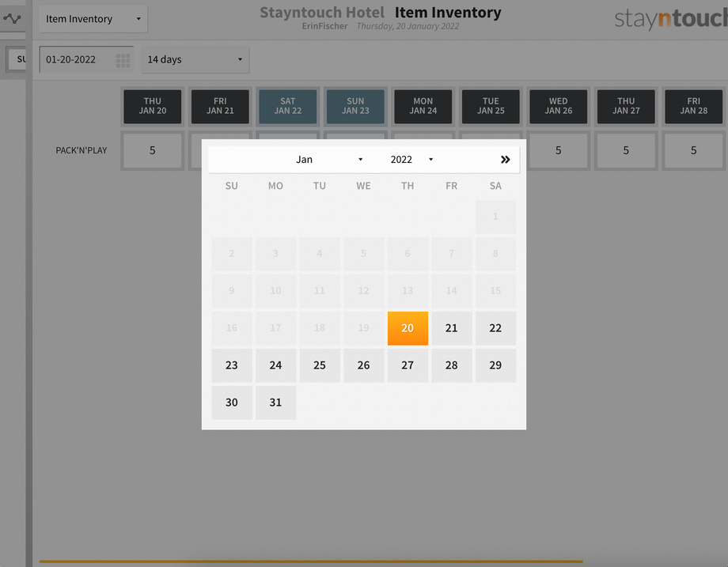Click the WED JAN 26 column header
Viewport: 728px width, 567px height.
tap(559, 106)
